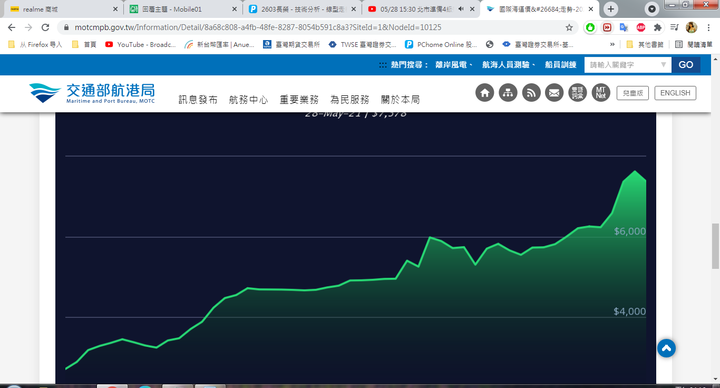
Task: Go to the site home page icon
Action: [484, 93]
